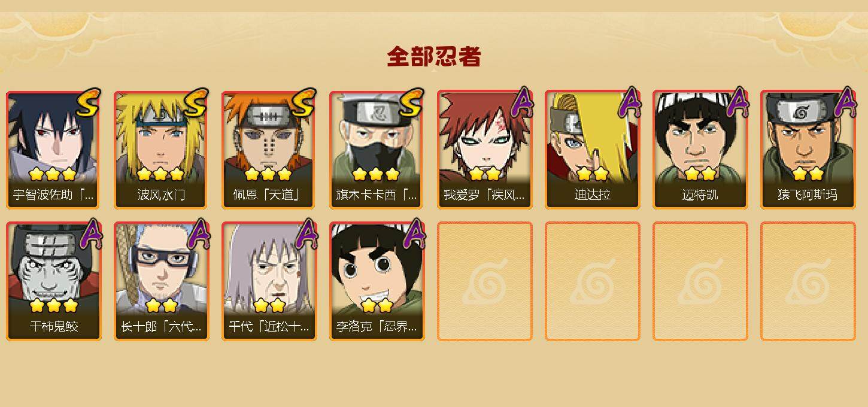Choose the 佩恩「天道」ninja card
Screen dimensions: 868x407
pos(269,150)
